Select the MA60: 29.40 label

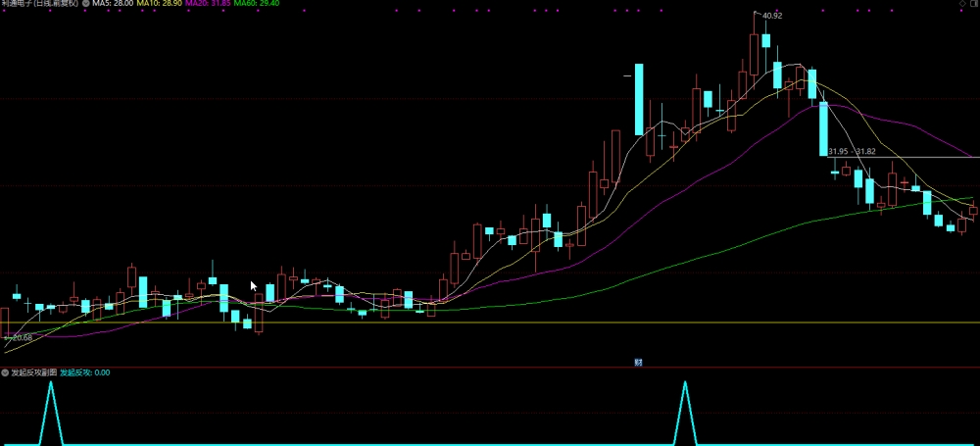tap(257, 3)
